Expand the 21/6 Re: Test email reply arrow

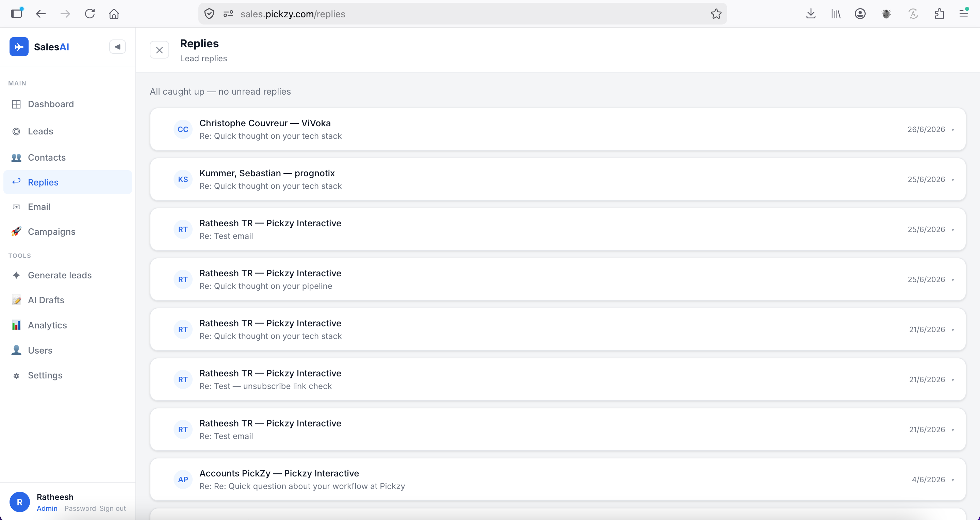click(x=953, y=430)
